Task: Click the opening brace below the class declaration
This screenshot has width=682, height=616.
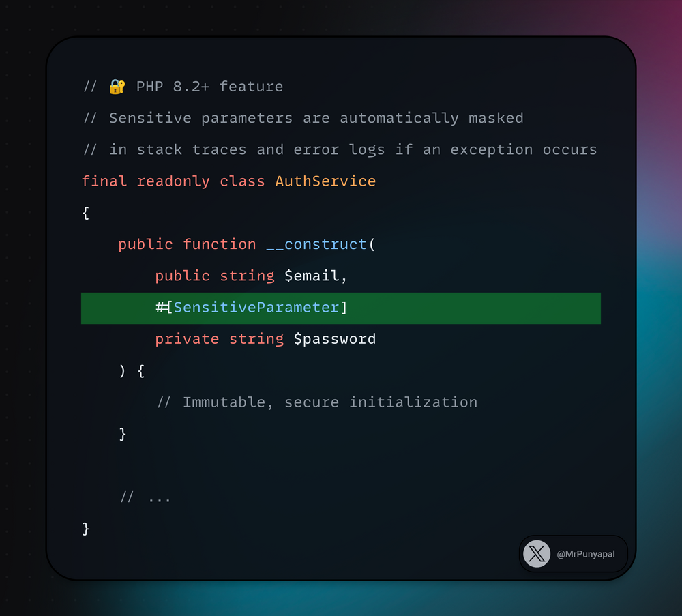Action: tap(86, 213)
